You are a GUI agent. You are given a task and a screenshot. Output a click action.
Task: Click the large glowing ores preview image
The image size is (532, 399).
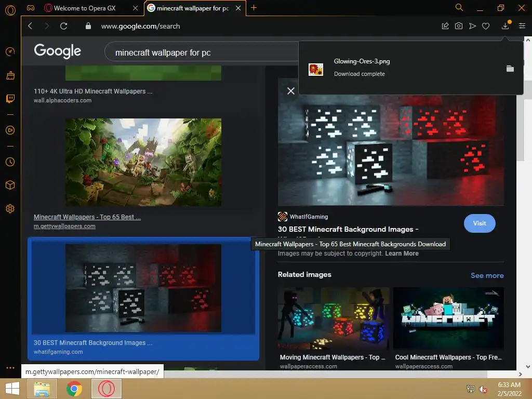click(391, 150)
